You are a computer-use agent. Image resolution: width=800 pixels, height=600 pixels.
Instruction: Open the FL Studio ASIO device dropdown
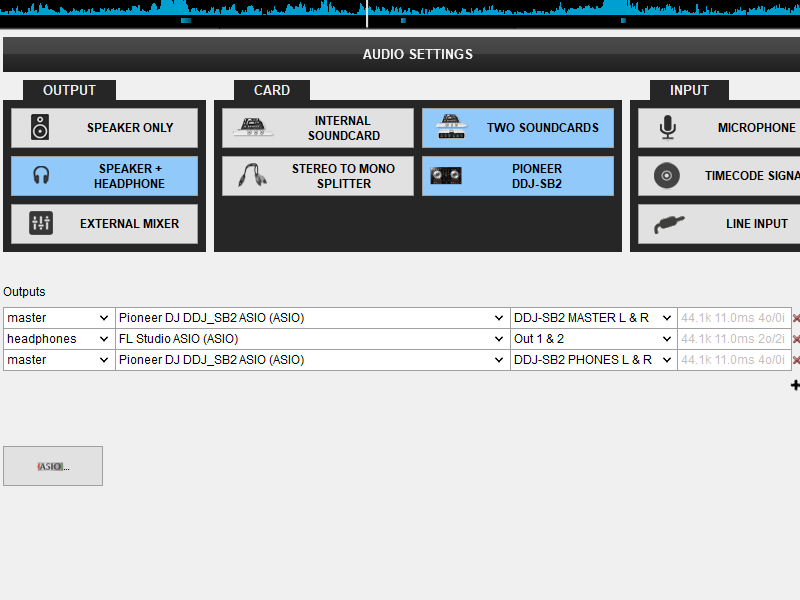[313, 339]
